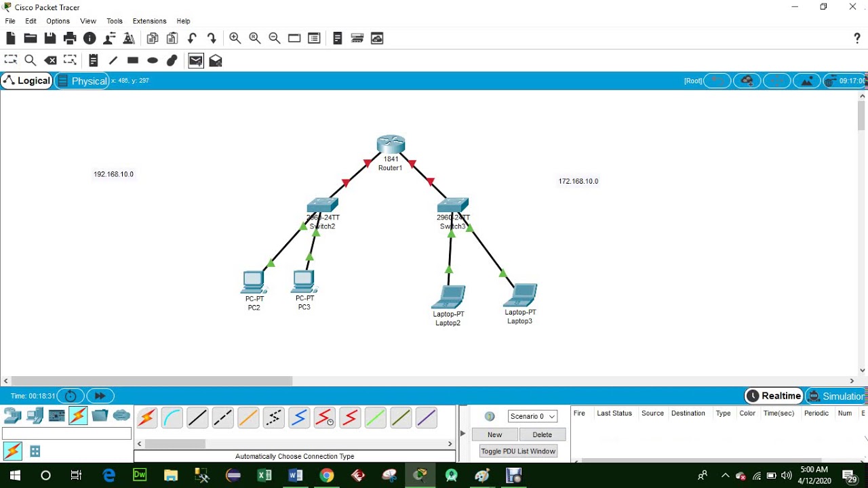Select Switch2 on the canvas

click(322, 205)
